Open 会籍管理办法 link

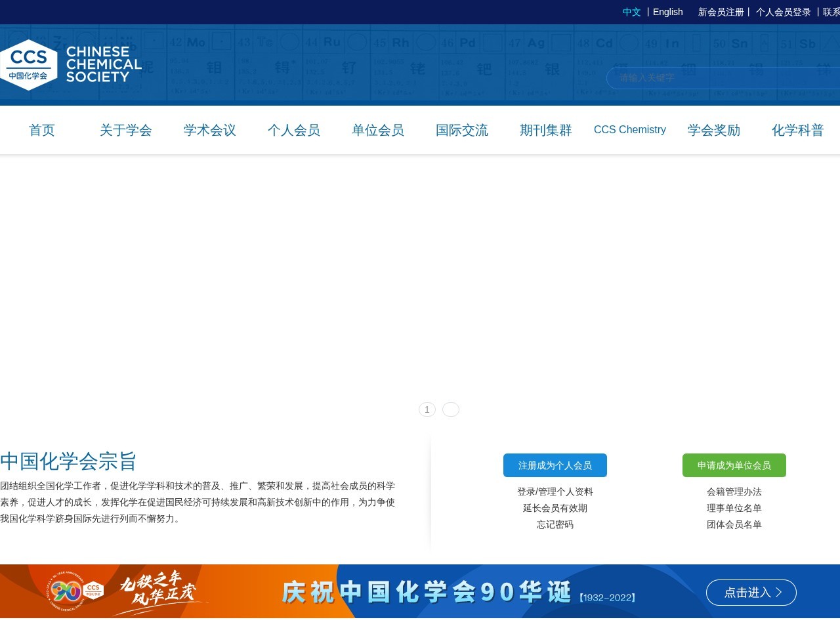click(x=734, y=492)
